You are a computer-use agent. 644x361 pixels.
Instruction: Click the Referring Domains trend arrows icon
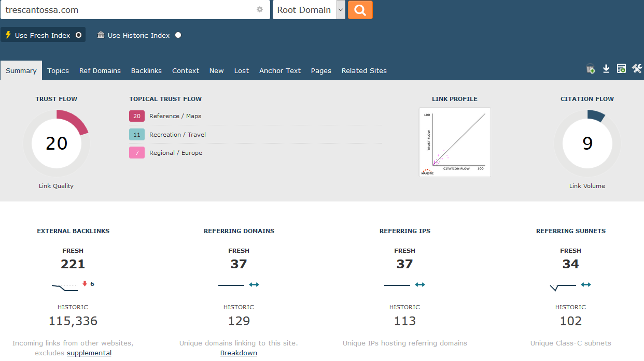pyautogui.click(x=254, y=284)
